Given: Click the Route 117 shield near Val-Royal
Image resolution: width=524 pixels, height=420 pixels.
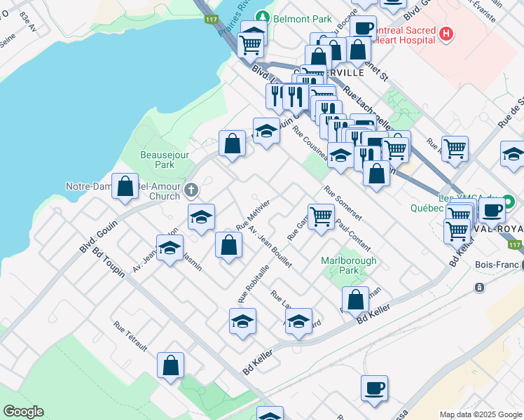Looking at the screenshot, I should (515, 245).
